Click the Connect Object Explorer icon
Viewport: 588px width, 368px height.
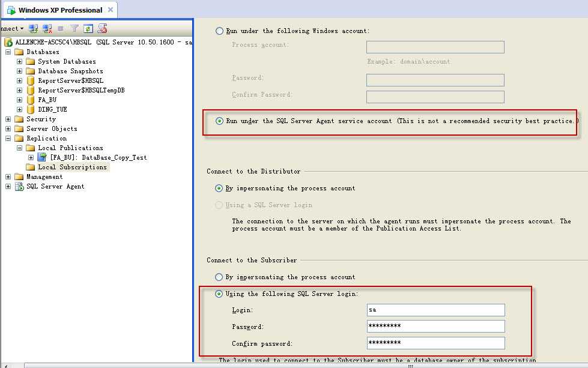34,28
